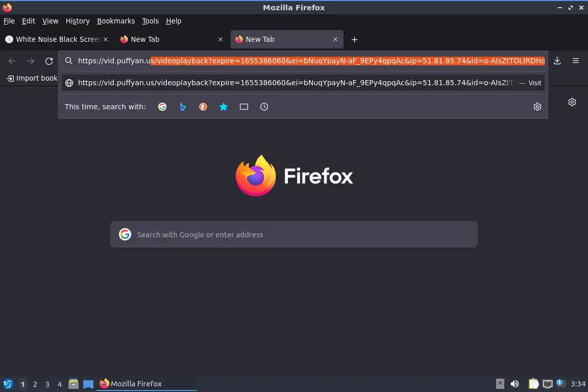Open the Edit menu
The image size is (588, 392).
29,21
